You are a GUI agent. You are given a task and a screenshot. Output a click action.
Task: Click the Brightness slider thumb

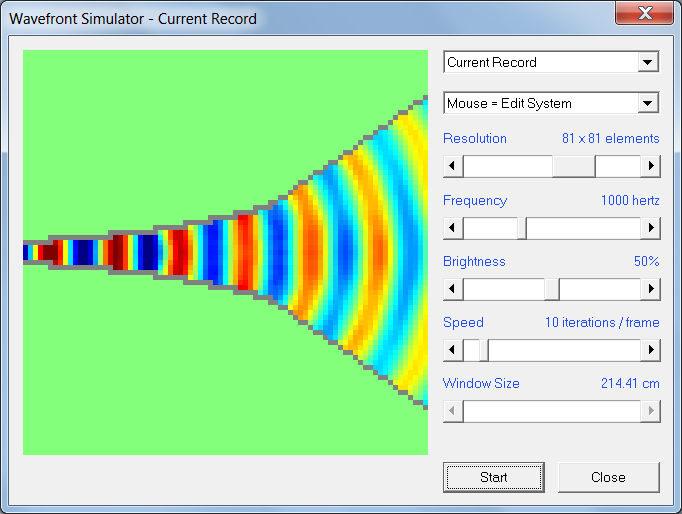click(552, 289)
